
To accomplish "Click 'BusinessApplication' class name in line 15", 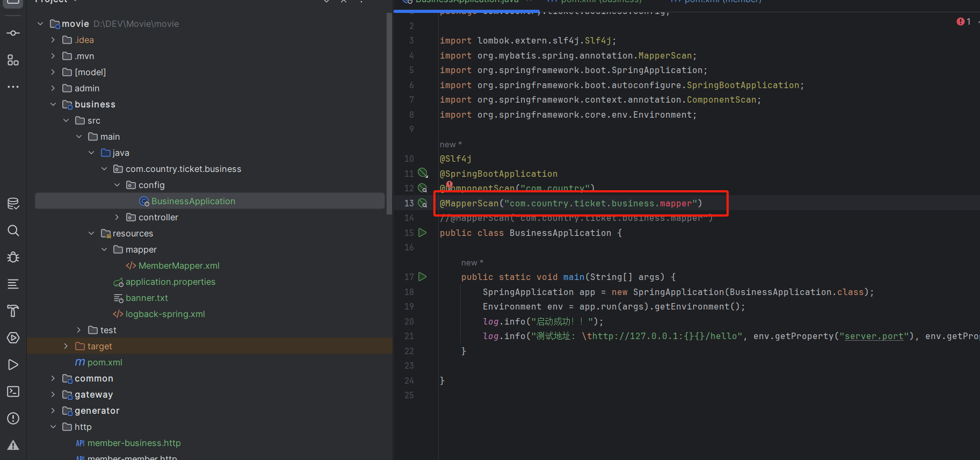I will coord(560,233).
